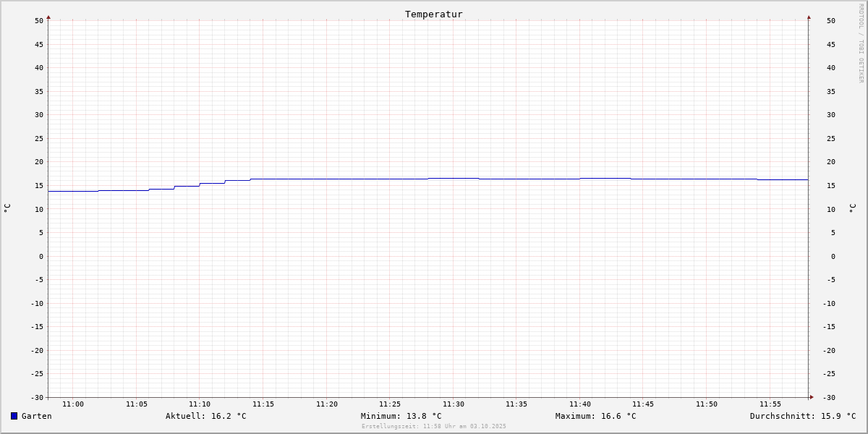Click the Erstellungszeit timestamp footer text
Viewport: 868px width, 434px height.
[x=434, y=426]
